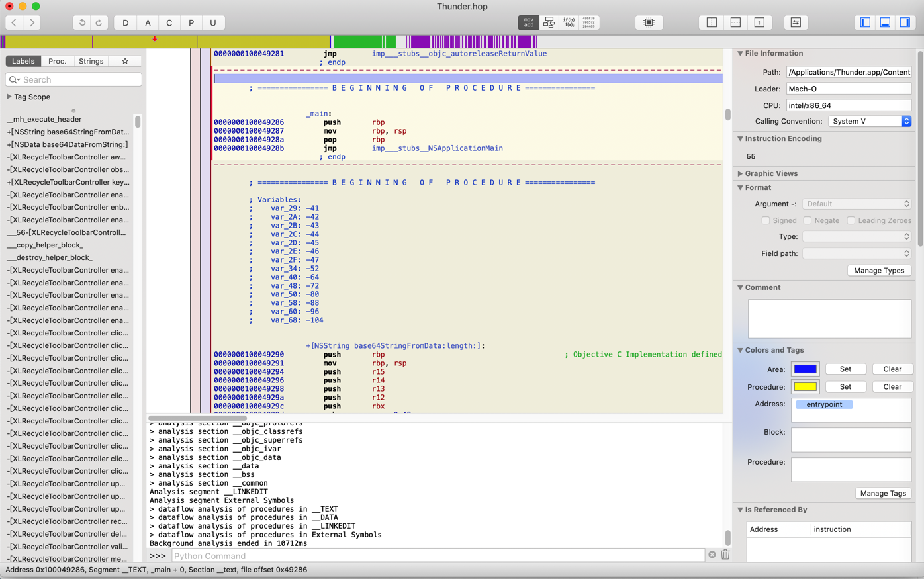Toggle the Leading Zeroes checkbox

[851, 220]
